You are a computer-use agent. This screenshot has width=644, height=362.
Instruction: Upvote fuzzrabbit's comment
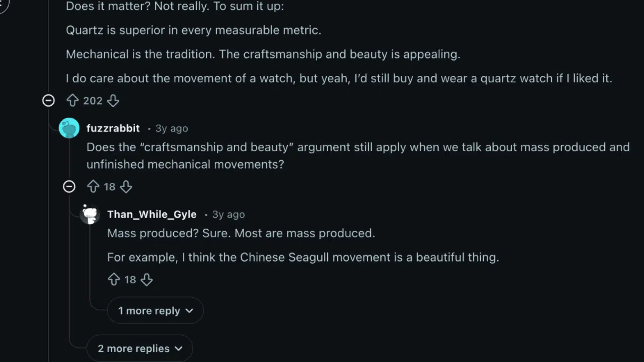pos(93,187)
